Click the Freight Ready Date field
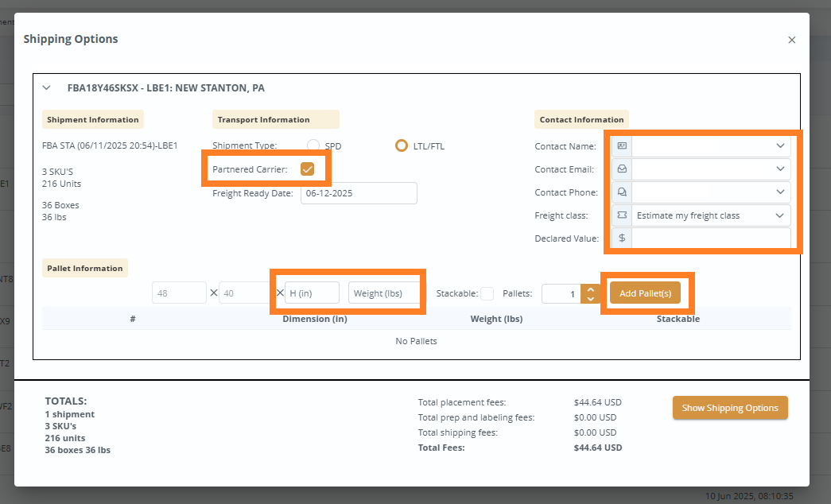This screenshot has height=504, width=831. [358, 192]
